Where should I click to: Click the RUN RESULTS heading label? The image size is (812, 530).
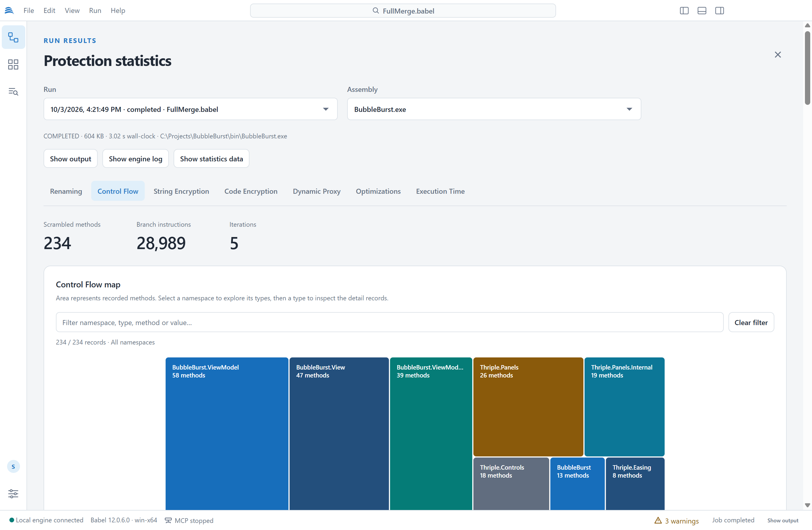pos(70,41)
